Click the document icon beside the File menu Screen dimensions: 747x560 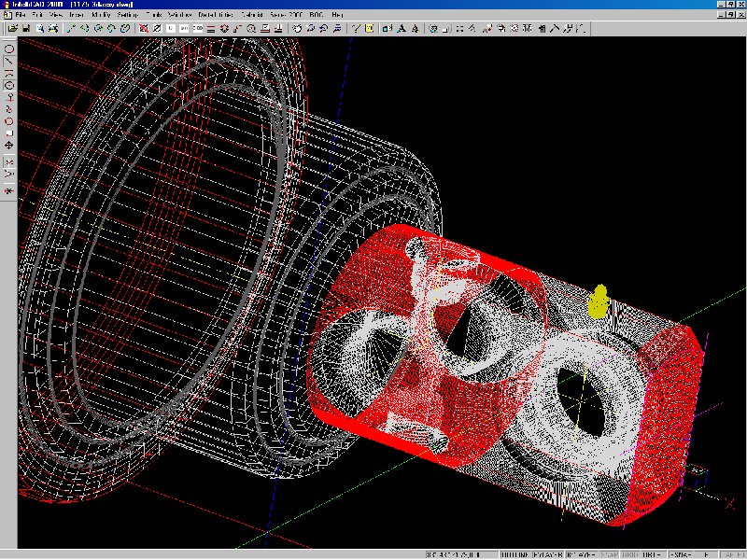(x=7, y=15)
